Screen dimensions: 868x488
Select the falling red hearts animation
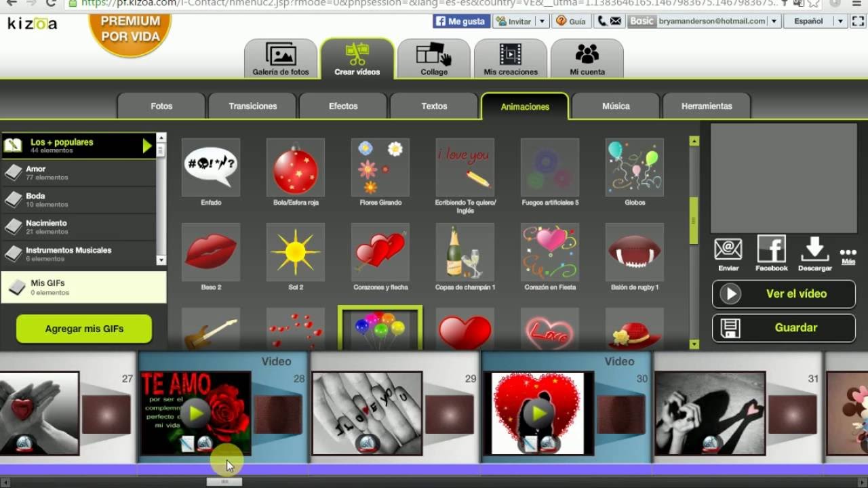(x=296, y=329)
